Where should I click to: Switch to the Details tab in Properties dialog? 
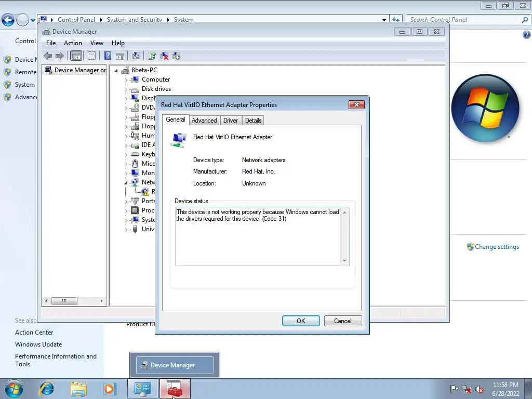pyautogui.click(x=254, y=121)
